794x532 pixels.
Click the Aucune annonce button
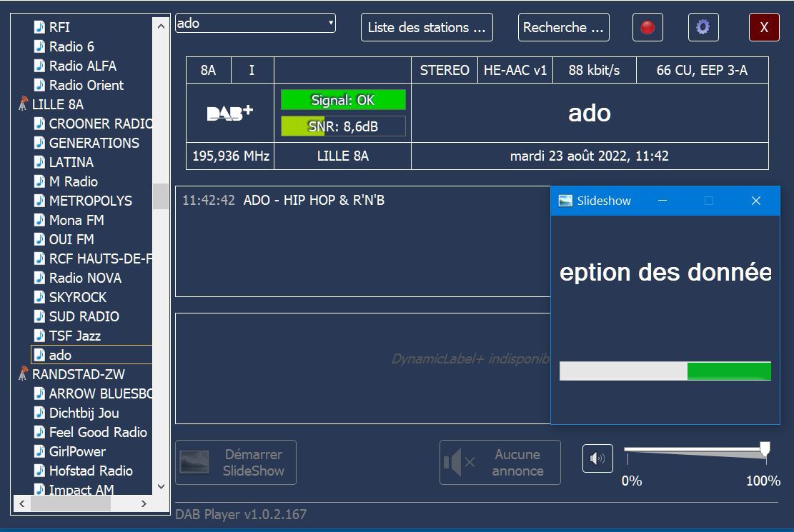(x=500, y=463)
